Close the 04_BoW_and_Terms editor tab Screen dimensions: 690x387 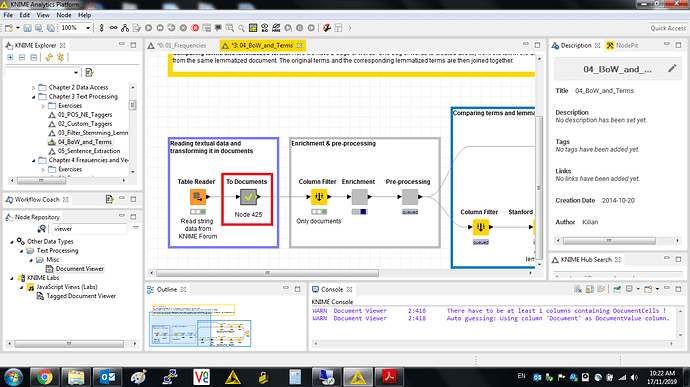(x=300, y=45)
